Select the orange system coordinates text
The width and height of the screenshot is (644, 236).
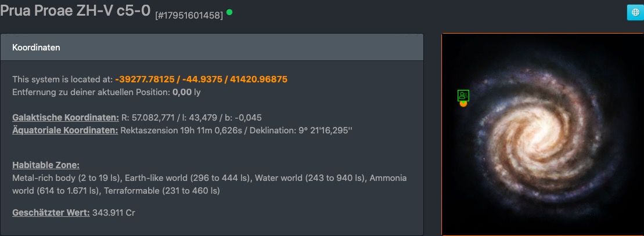click(x=202, y=79)
